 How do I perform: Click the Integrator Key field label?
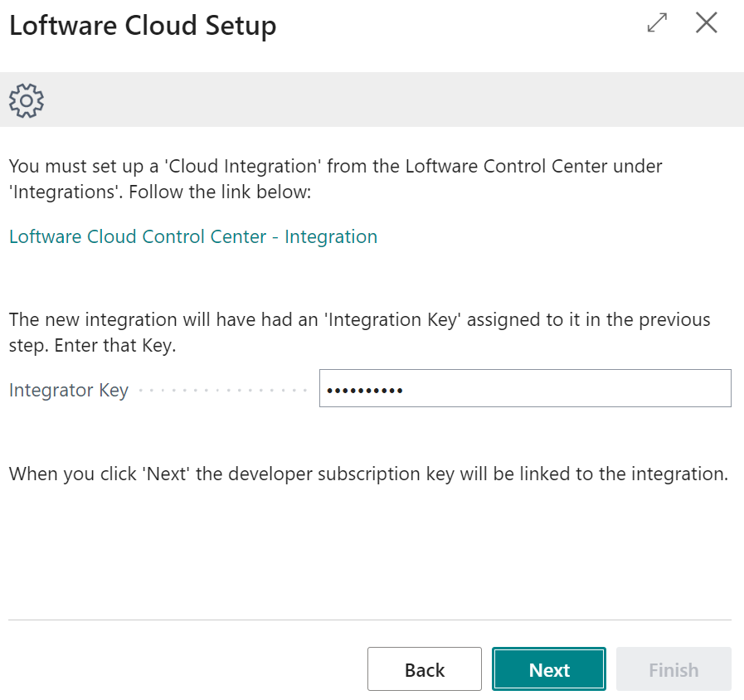pyautogui.click(x=68, y=389)
